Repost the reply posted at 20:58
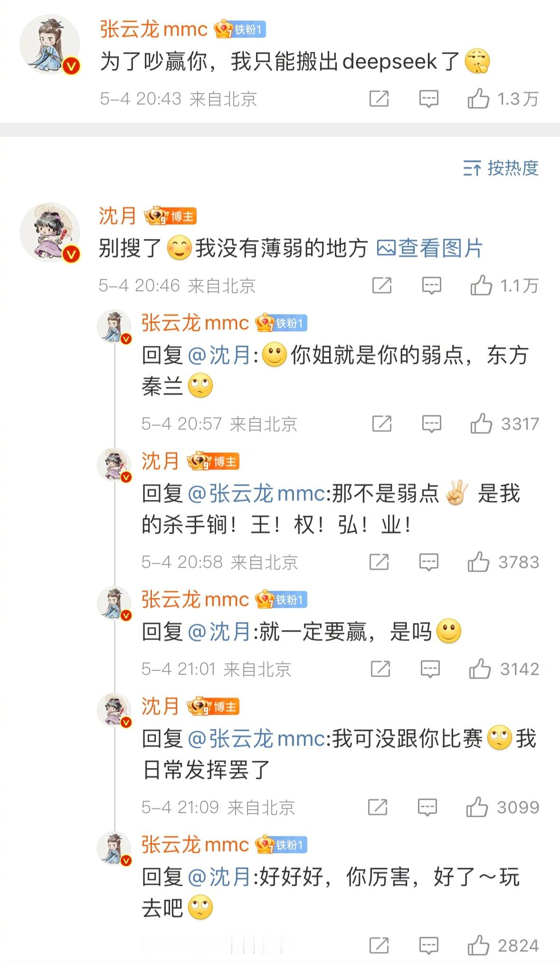Viewport: 560px width, 969px height. (379, 562)
